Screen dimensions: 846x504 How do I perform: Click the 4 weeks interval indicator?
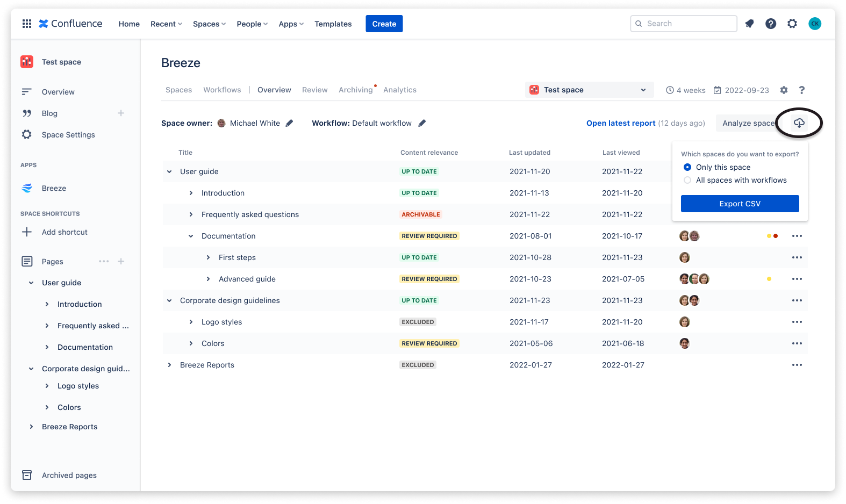click(x=686, y=90)
